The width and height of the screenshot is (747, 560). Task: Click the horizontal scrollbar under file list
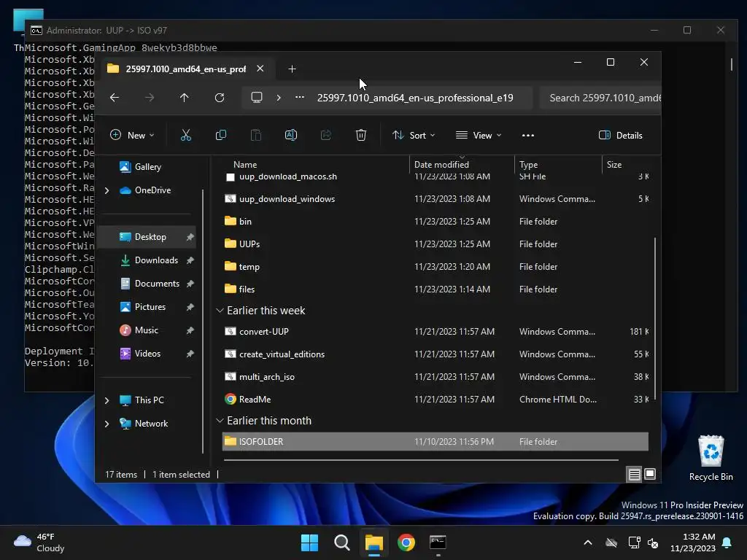[x=421, y=460]
